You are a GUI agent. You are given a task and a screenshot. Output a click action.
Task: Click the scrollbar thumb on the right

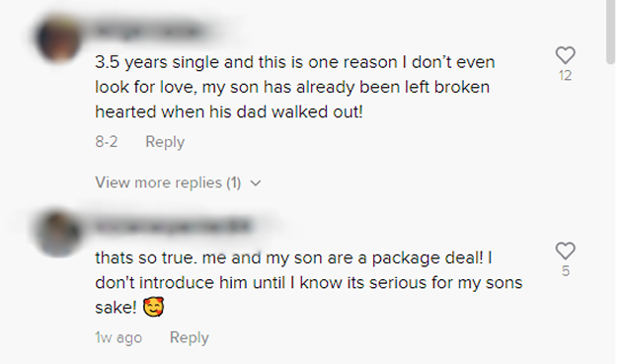click(x=610, y=32)
